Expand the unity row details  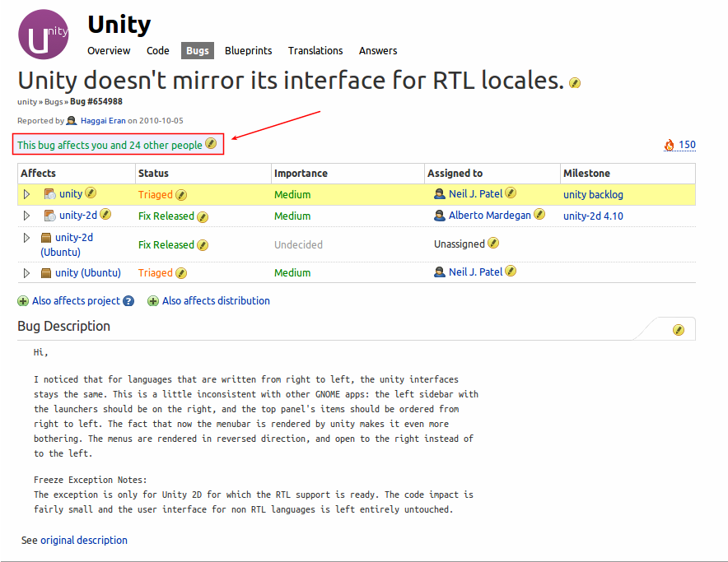tap(26, 194)
